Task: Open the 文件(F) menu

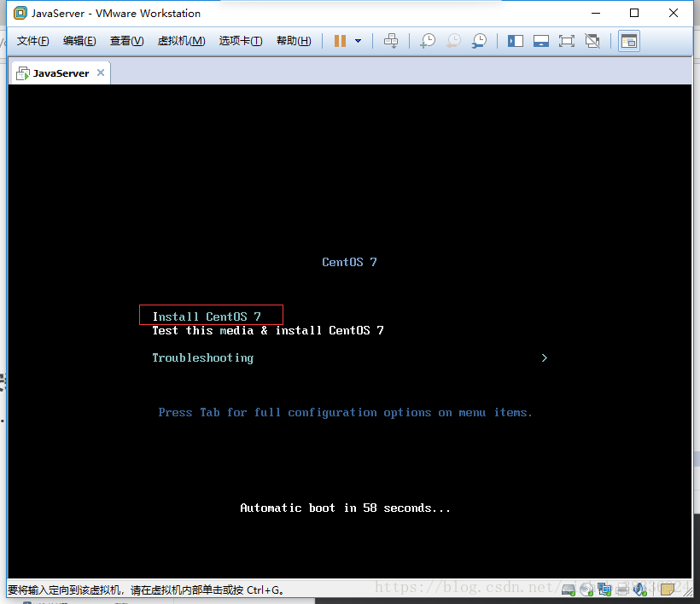Action: coord(32,41)
